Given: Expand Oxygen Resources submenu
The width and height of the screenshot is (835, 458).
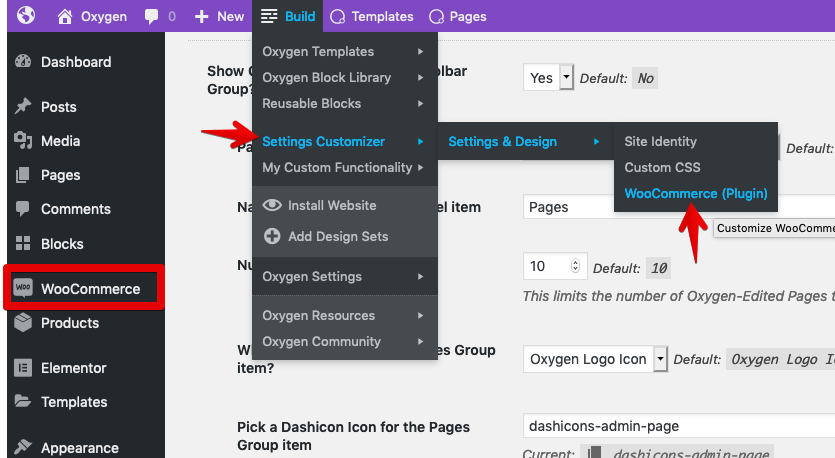Looking at the screenshot, I should click(x=345, y=315).
